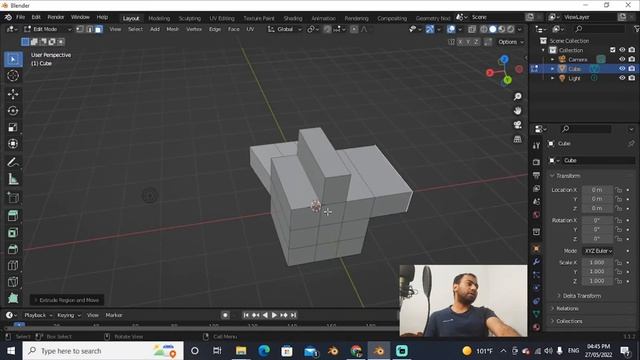Viewport: 640px width, 360px height.
Task: Expand the Relations panel
Action: [567, 308]
